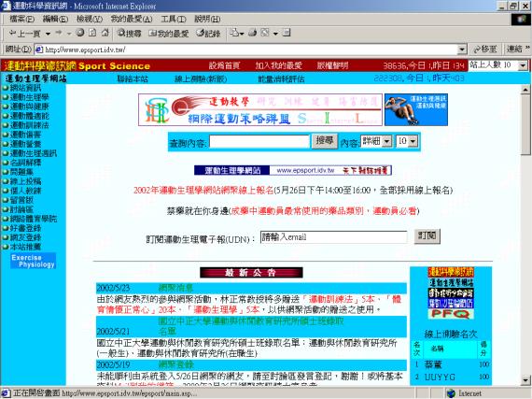Open 討論區 sidebar item
Screen dimensions: 532x399
(x=21, y=209)
